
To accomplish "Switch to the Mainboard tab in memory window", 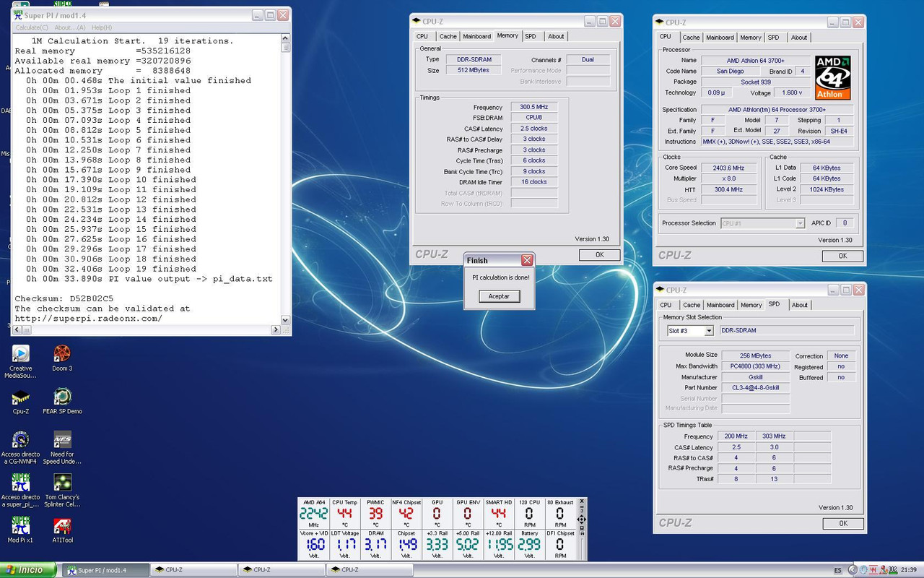I will click(476, 36).
